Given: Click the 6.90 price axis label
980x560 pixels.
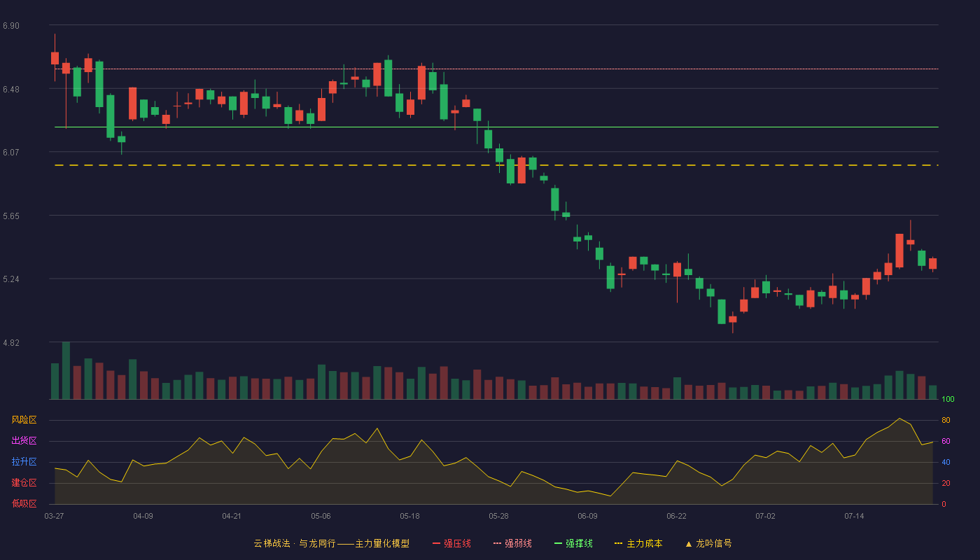Looking at the screenshot, I should pos(11,26).
